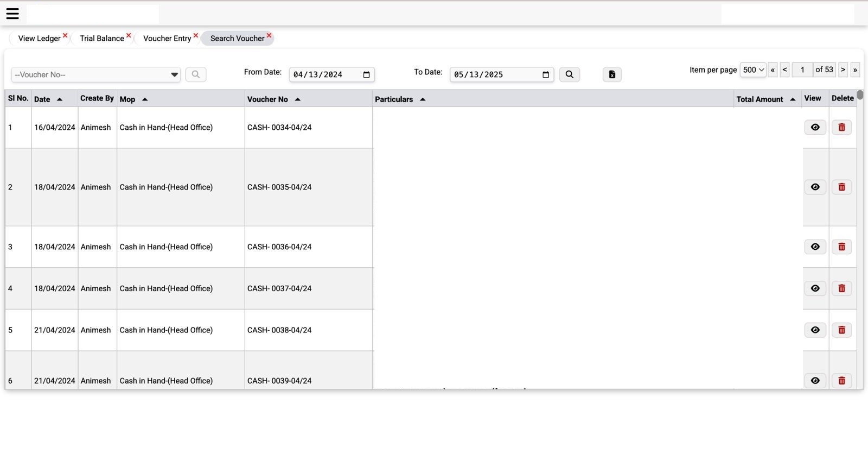Delete voucher CASH- 0034-04/24
Image resolution: width=868 pixels, height=454 pixels.
841,127
